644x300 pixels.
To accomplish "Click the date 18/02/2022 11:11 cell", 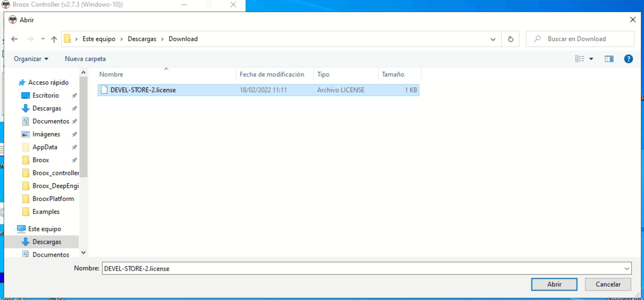I will coord(263,90).
